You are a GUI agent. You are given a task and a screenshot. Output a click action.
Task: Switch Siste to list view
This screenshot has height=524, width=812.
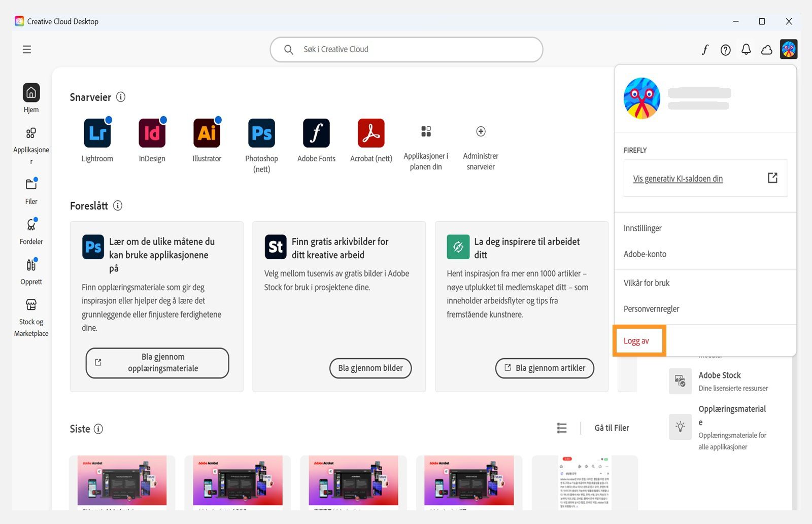tap(562, 428)
